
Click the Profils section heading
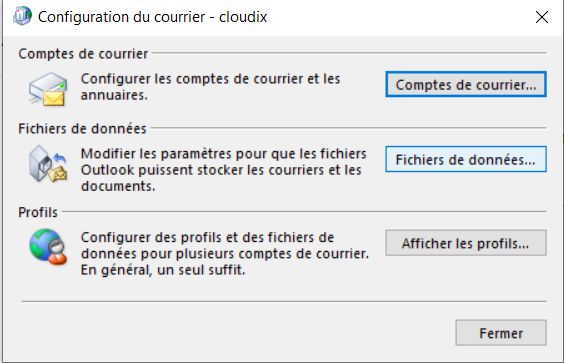tap(38, 212)
